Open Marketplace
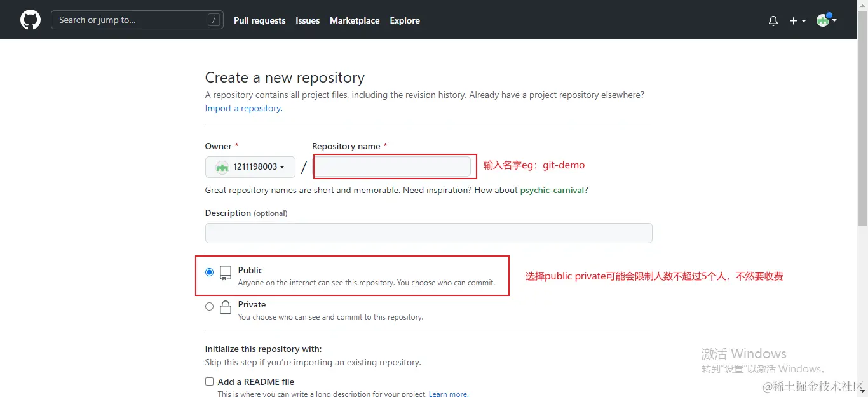Screen dimensions: 868x397 [x=355, y=20]
